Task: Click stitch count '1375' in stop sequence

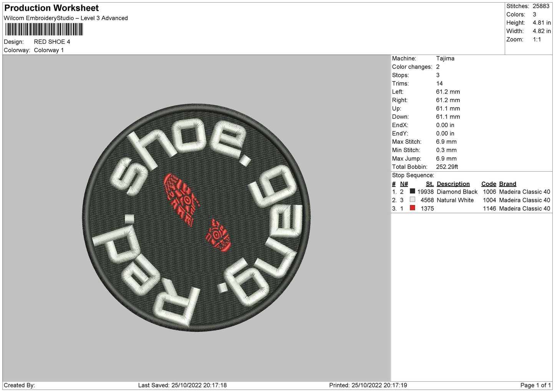Action: tap(427, 209)
